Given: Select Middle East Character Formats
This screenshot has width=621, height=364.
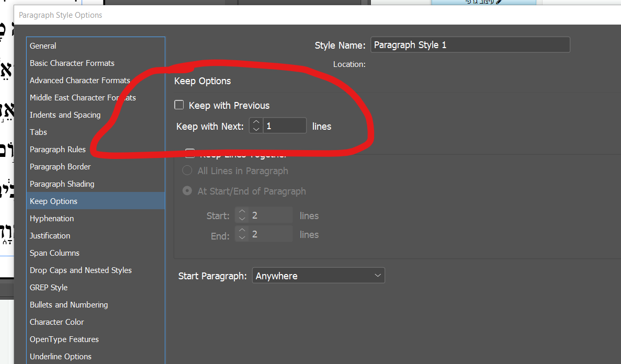Looking at the screenshot, I should tap(95, 98).
